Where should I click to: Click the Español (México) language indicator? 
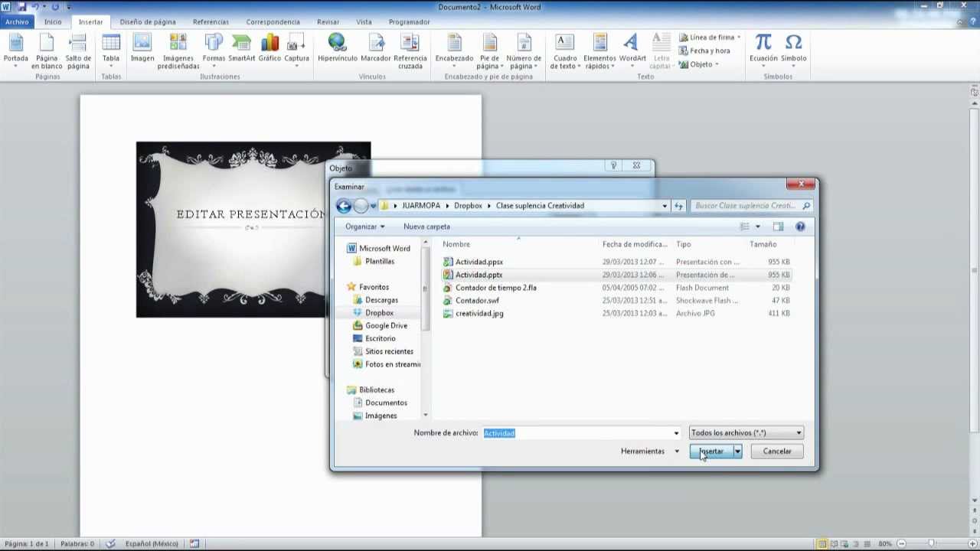point(152,543)
